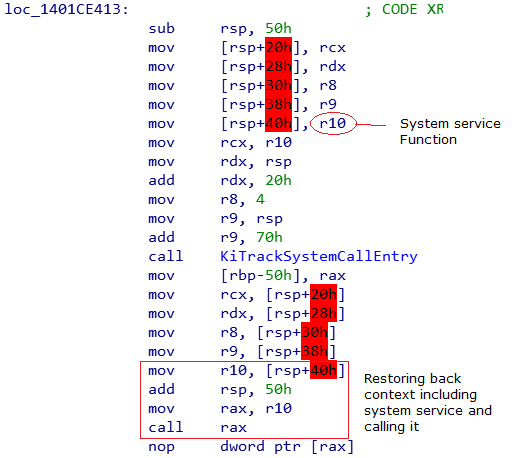The height and width of the screenshot is (458, 517).
Task: Click the 'add r9, 70h' instruction
Action: coord(216,238)
